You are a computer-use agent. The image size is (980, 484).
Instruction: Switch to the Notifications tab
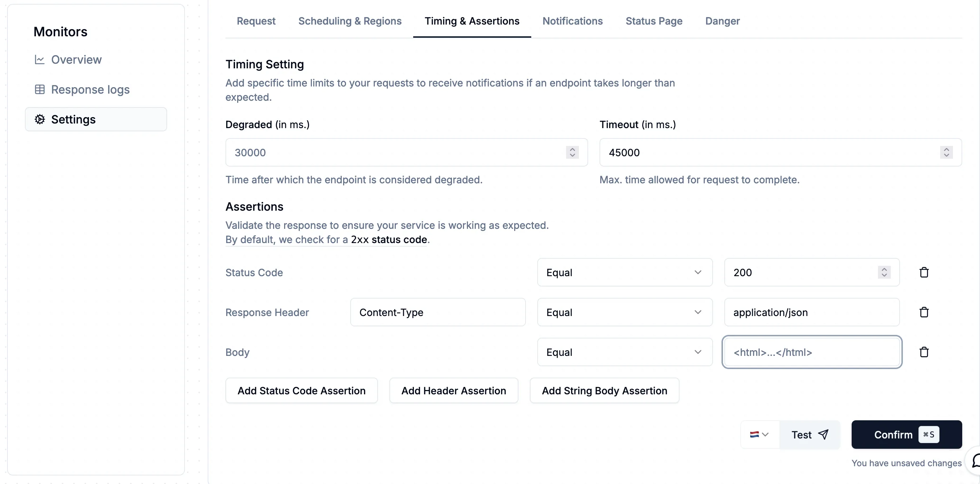click(572, 21)
